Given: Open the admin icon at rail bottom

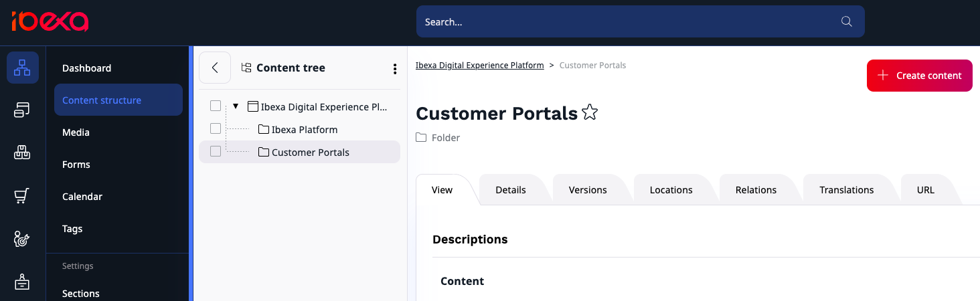Looking at the screenshot, I should (23, 282).
